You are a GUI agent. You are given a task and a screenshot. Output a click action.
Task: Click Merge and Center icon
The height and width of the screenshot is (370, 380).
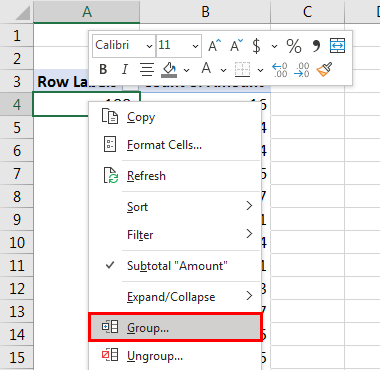337,46
